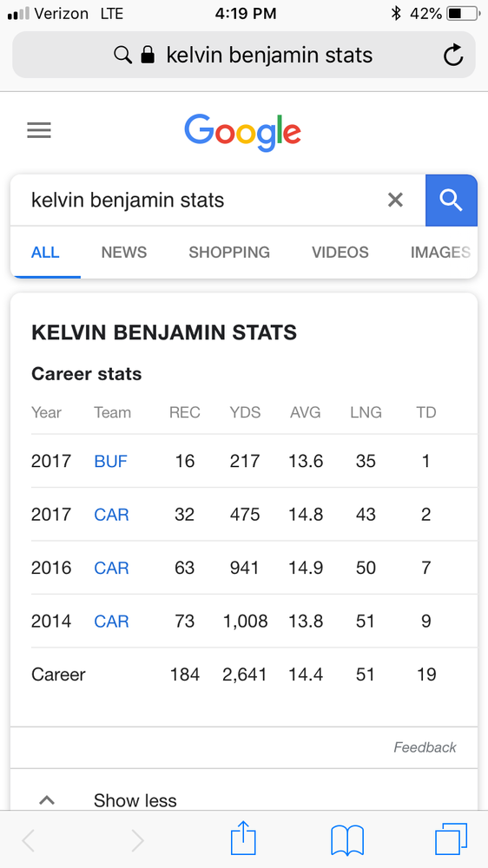Go forward with the Safari forward arrow
The width and height of the screenshot is (488, 868).
tap(137, 841)
